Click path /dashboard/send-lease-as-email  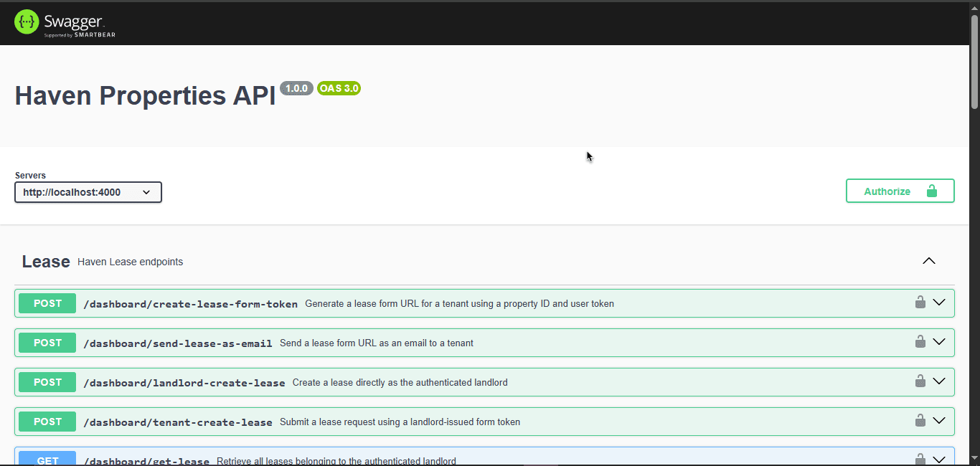(x=178, y=343)
